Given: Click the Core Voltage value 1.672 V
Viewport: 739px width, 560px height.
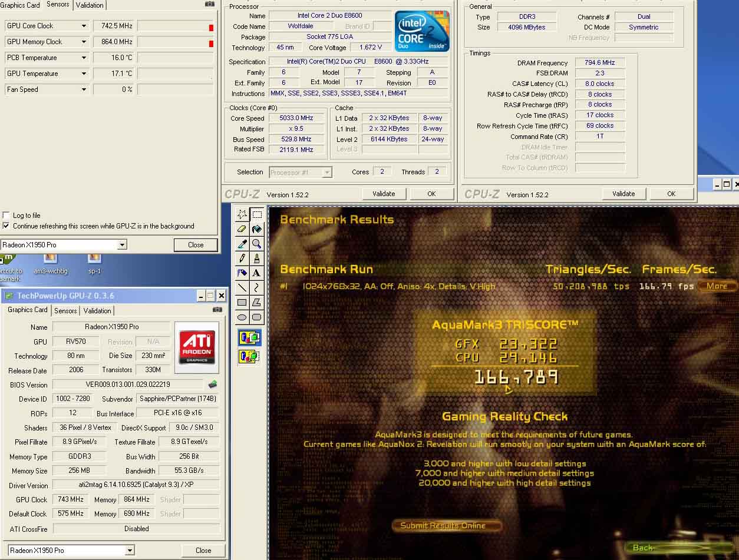Looking at the screenshot, I should tap(370, 48).
